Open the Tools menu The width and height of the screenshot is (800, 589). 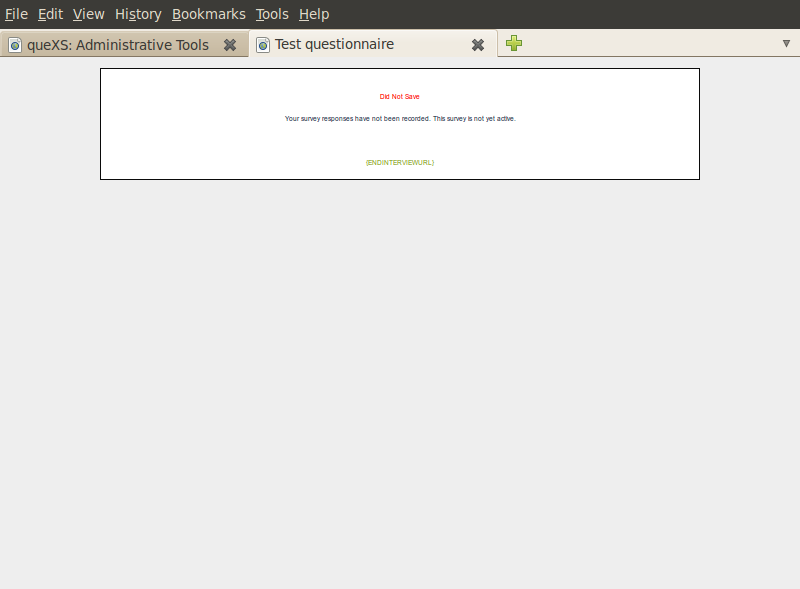tap(272, 14)
